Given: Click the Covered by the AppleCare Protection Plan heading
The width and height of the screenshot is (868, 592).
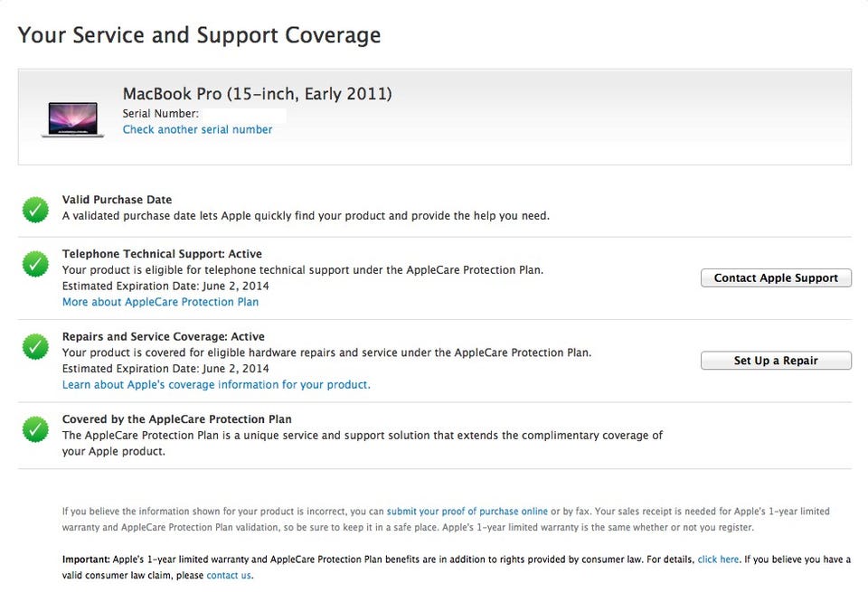Looking at the screenshot, I should (x=176, y=419).
